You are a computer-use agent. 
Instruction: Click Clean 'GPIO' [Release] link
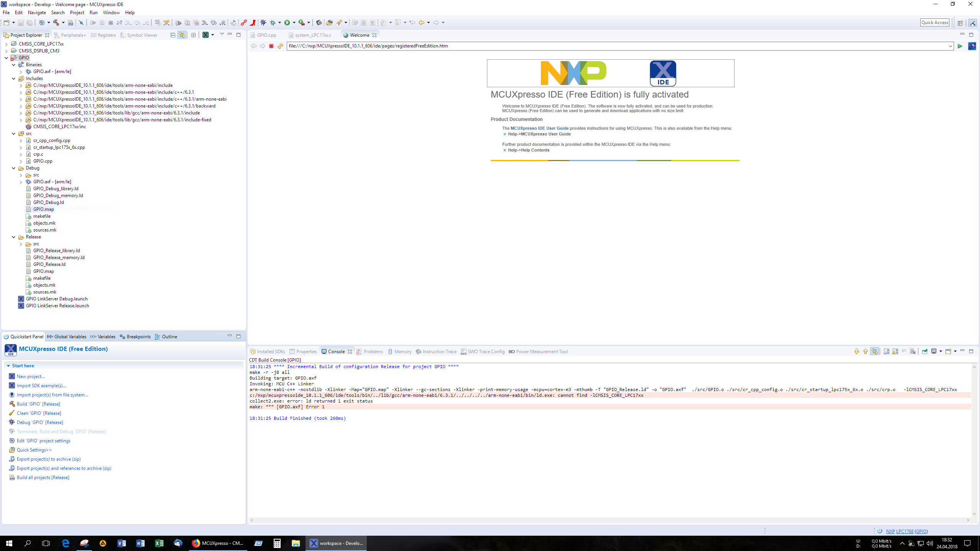39,413
